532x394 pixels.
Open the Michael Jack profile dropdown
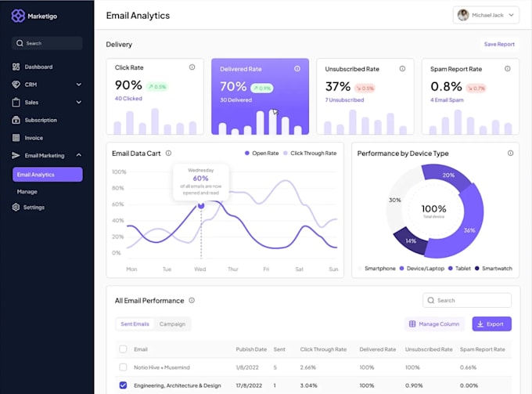[486, 16]
